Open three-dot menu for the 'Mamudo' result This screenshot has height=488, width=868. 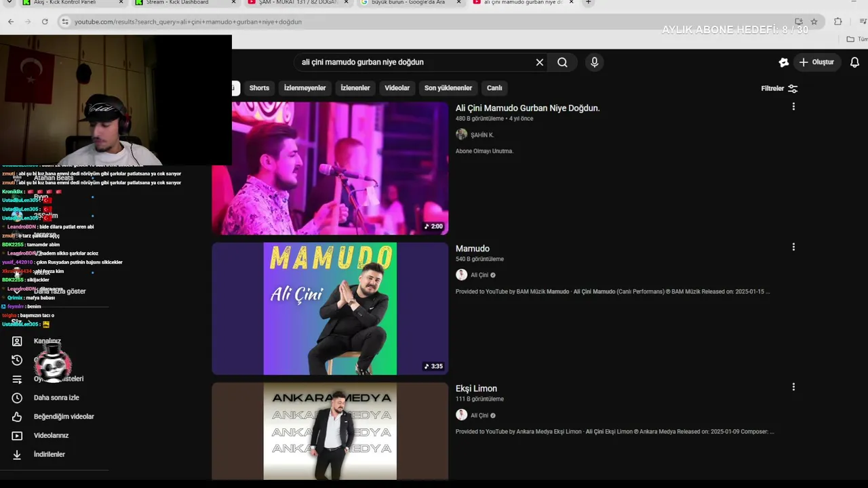(793, 247)
